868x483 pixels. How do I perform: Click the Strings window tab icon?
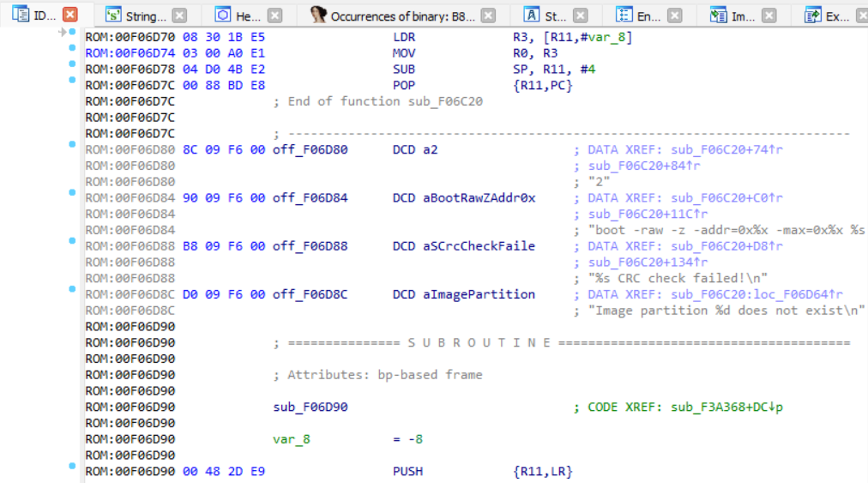click(x=113, y=15)
